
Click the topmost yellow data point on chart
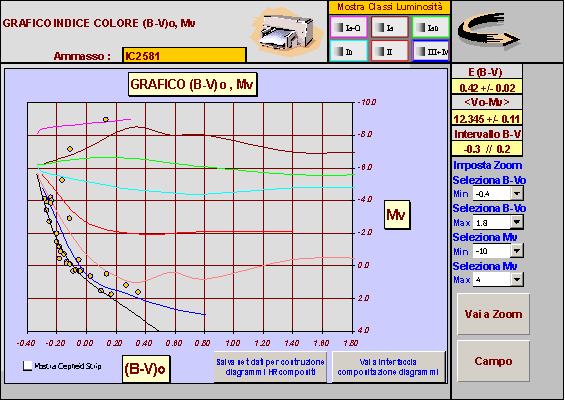[106, 119]
